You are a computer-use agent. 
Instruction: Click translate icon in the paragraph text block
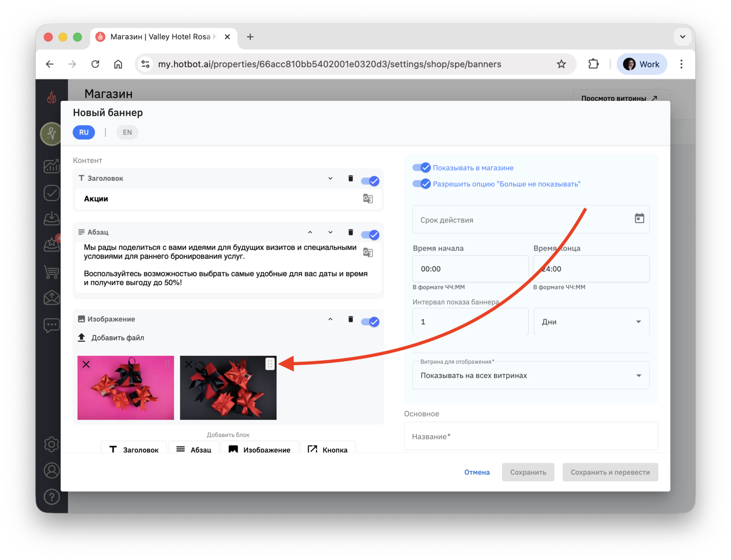point(368,253)
